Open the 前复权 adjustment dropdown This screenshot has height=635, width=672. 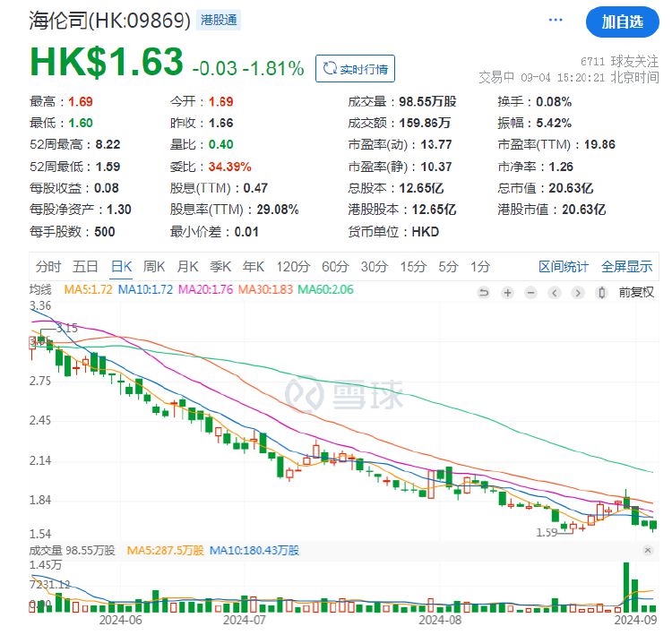[636, 292]
